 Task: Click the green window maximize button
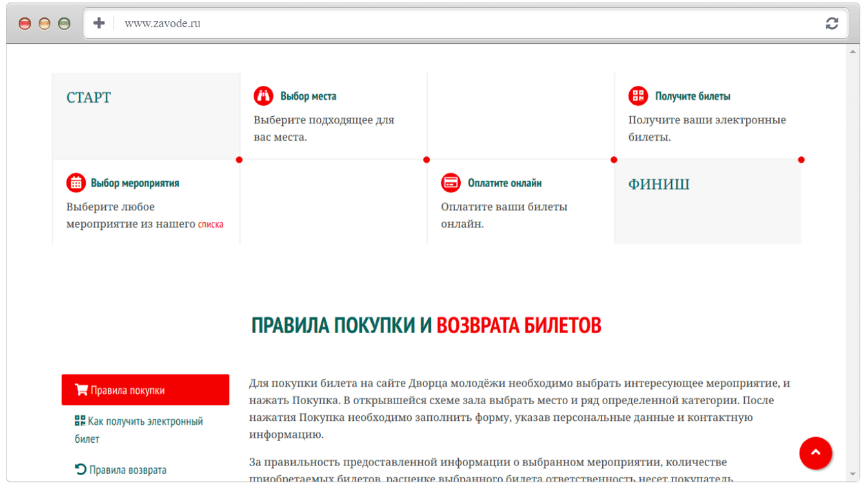click(64, 24)
